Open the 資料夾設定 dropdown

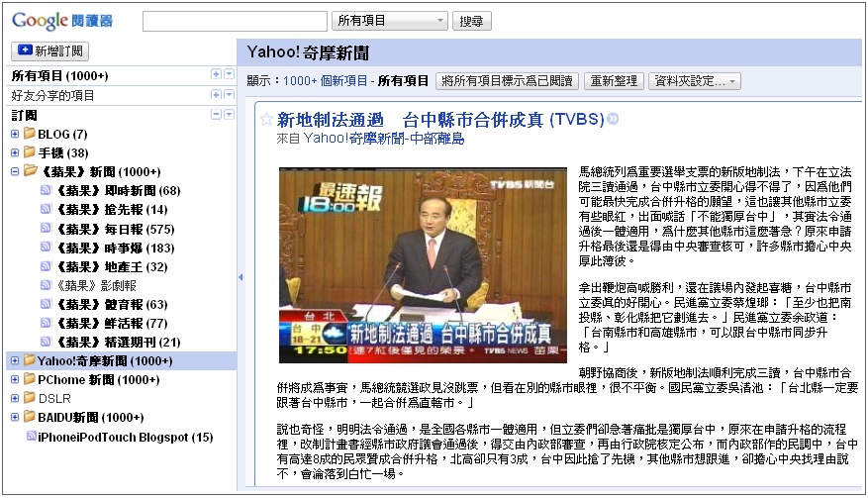click(x=694, y=81)
